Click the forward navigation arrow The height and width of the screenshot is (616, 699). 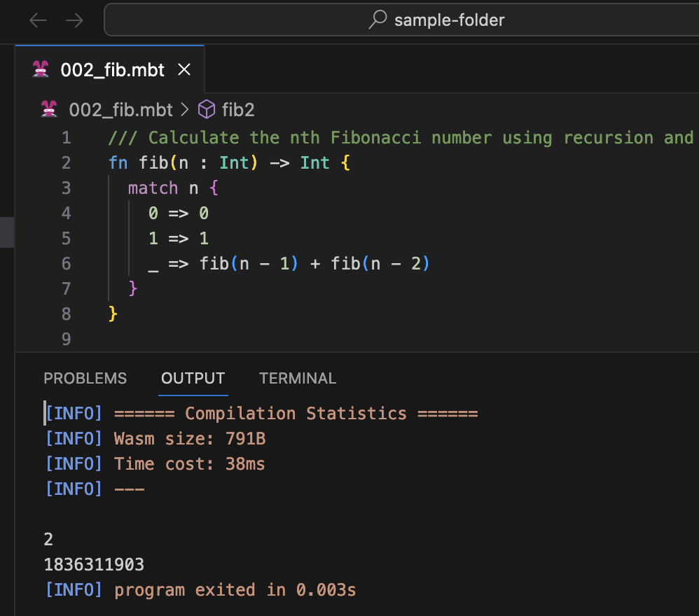tap(74, 20)
